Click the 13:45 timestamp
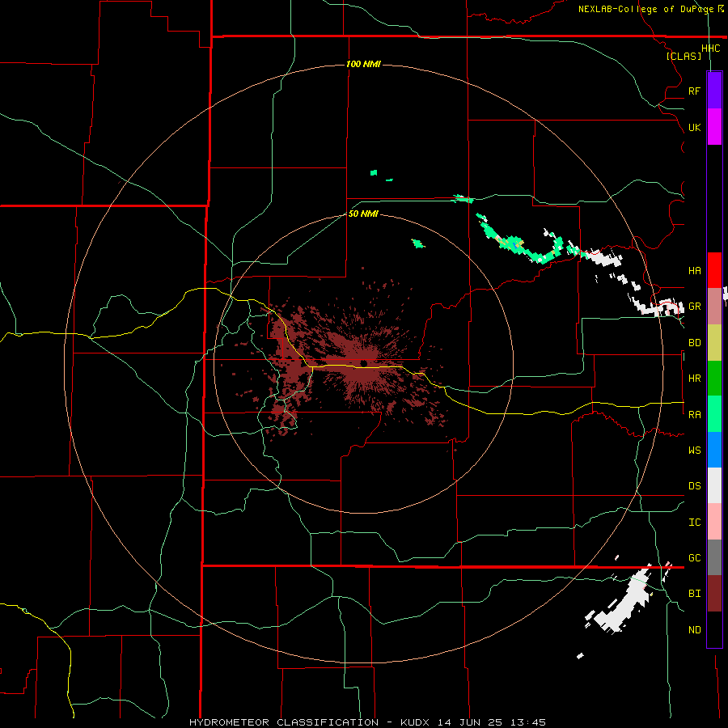Image resolution: width=728 pixels, height=728 pixels. (527, 722)
